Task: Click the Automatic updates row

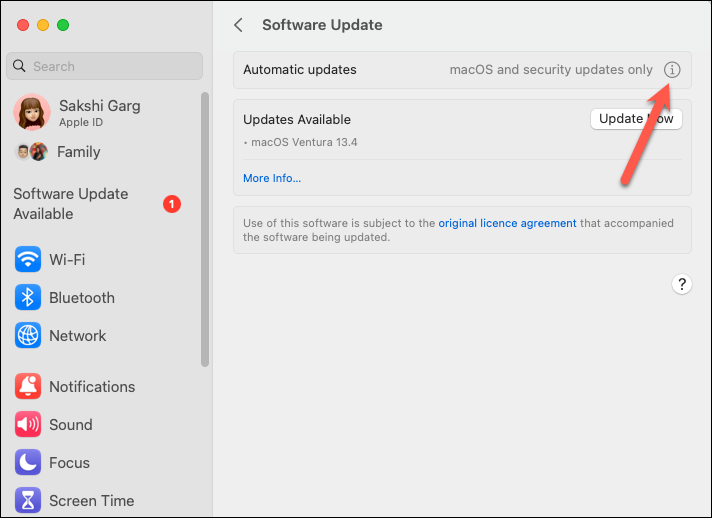Action: (462, 70)
